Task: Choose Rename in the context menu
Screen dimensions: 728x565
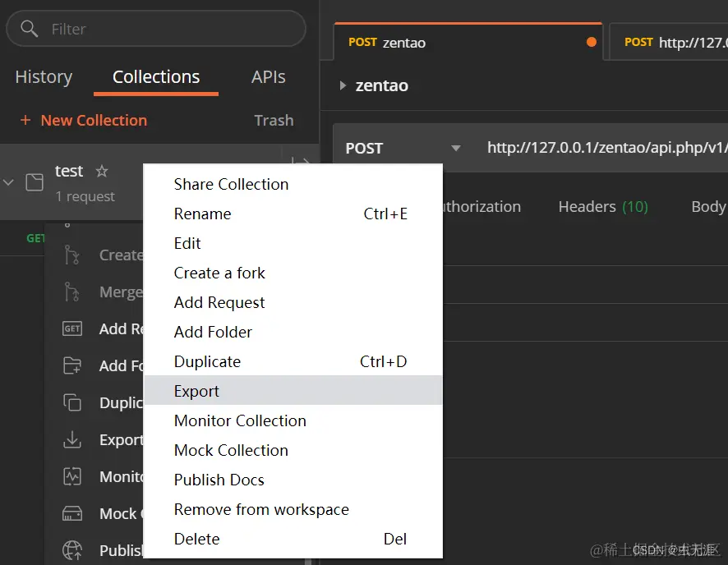Action: coord(293,214)
